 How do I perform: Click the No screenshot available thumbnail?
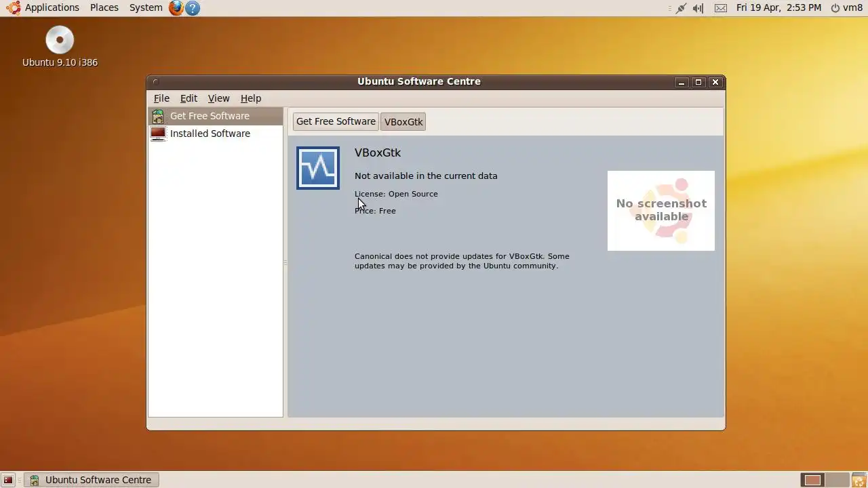pos(661,210)
